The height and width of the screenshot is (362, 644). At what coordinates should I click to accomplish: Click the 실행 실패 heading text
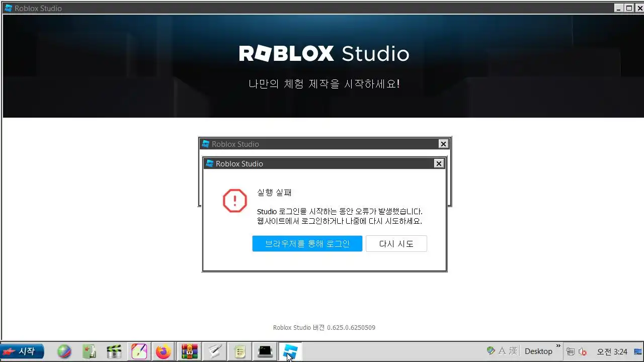(274, 193)
